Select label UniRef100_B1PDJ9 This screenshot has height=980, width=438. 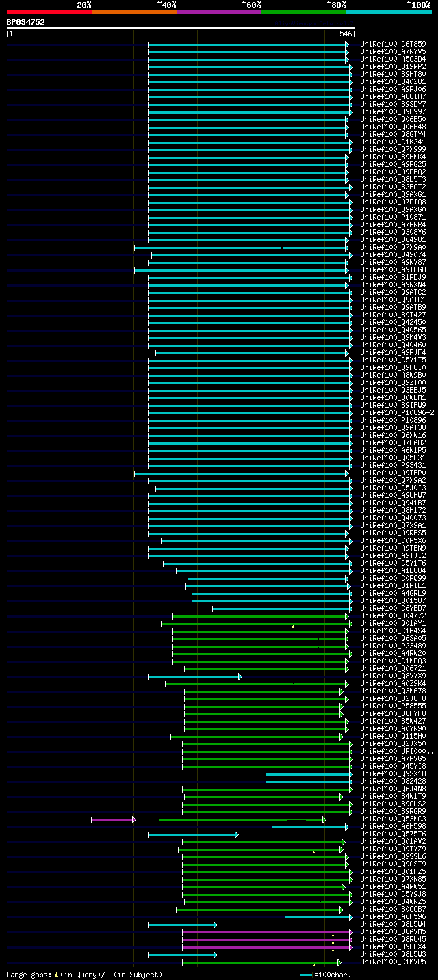pyautogui.click(x=393, y=278)
